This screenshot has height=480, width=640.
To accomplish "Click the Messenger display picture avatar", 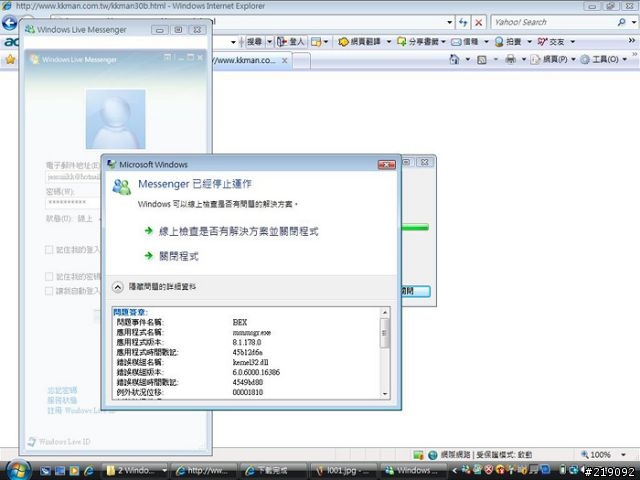I will (x=116, y=119).
